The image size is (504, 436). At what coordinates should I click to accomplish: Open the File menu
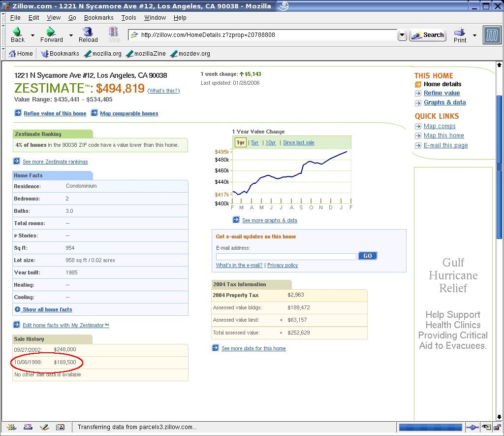[15, 18]
